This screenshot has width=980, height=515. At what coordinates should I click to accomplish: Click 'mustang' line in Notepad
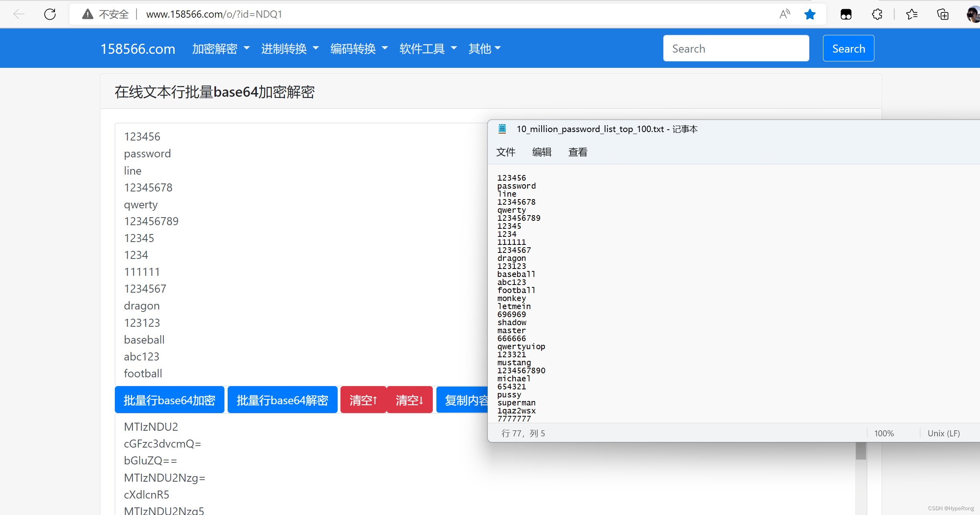[x=514, y=362]
